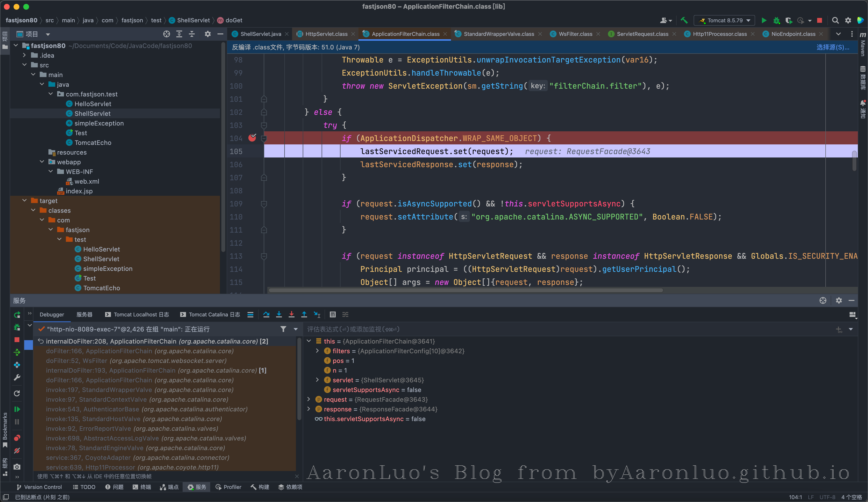
Task: Open Tomcat 8.5.79 run configuration dropdown
Action: (724, 20)
